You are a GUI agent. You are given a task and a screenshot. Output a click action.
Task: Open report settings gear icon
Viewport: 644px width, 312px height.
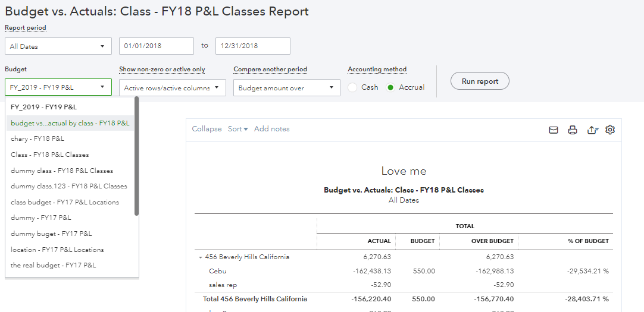click(610, 130)
